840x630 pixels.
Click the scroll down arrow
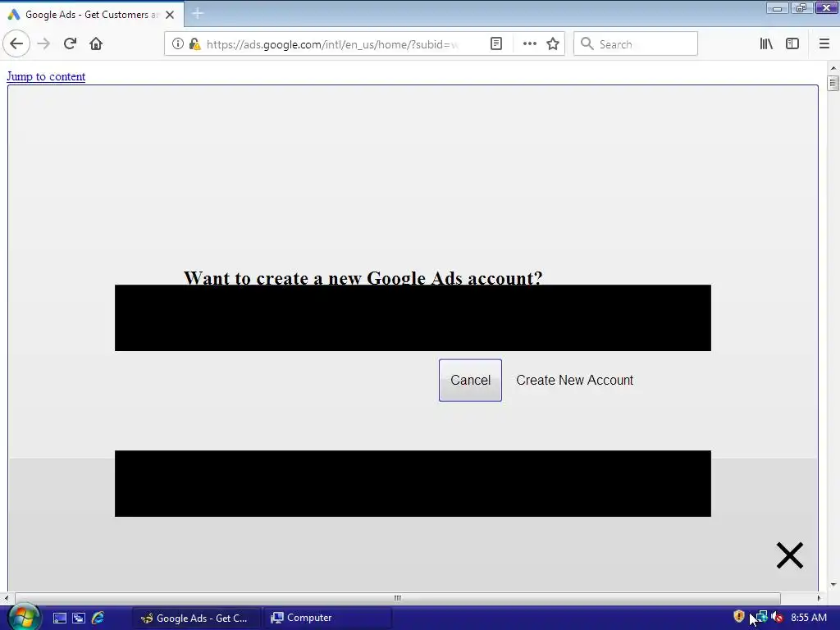click(833, 585)
